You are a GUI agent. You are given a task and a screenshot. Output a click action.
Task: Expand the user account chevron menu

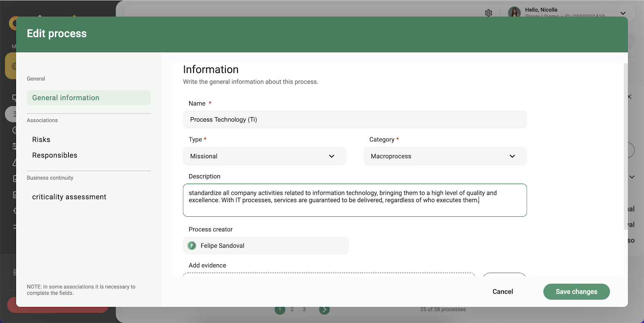623,13
